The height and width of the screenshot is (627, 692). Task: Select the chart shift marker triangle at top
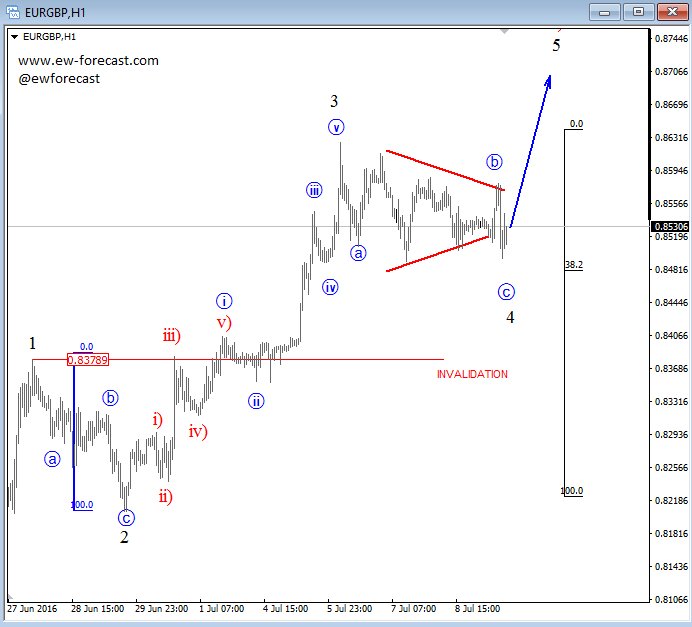coord(504,31)
